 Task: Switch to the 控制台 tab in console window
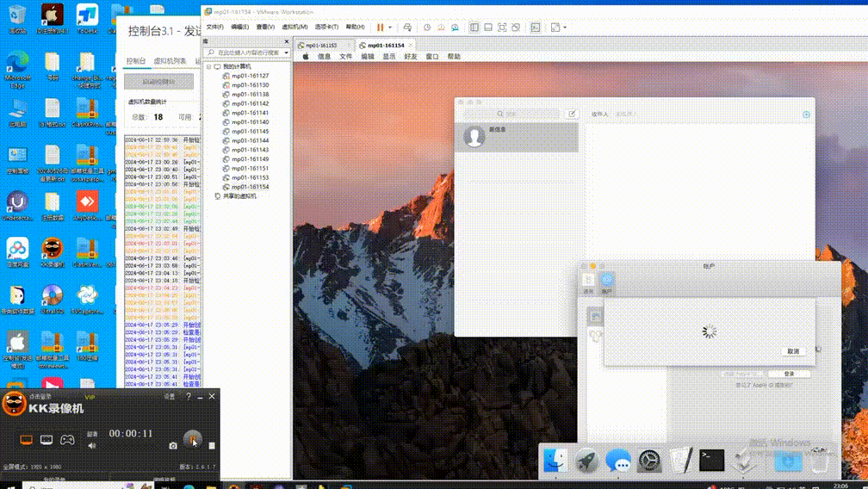(136, 61)
